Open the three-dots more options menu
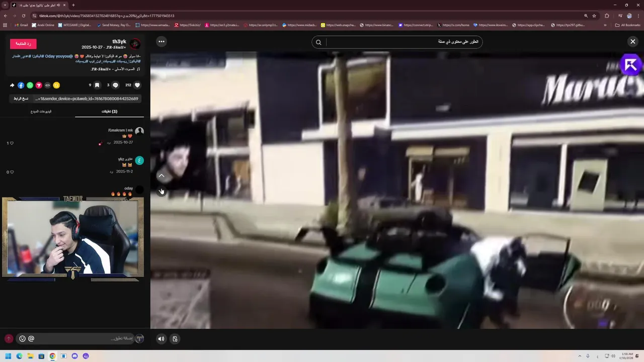The height and width of the screenshot is (362, 644). [161, 41]
